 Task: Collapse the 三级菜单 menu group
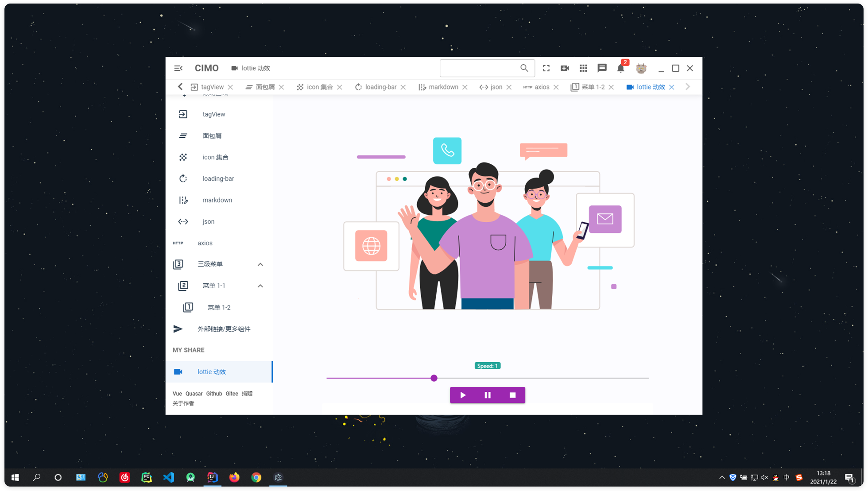pyautogui.click(x=260, y=264)
